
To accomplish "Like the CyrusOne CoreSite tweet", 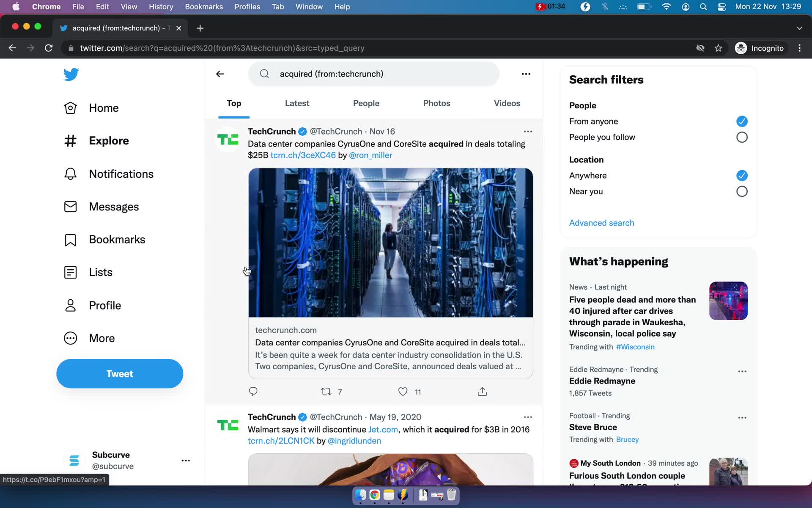I will coord(403,392).
